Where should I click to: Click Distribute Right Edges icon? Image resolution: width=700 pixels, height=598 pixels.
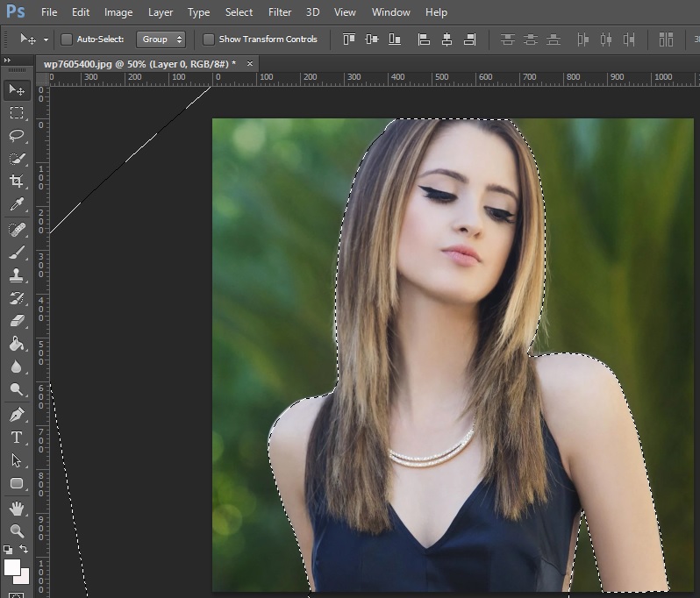click(629, 39)
